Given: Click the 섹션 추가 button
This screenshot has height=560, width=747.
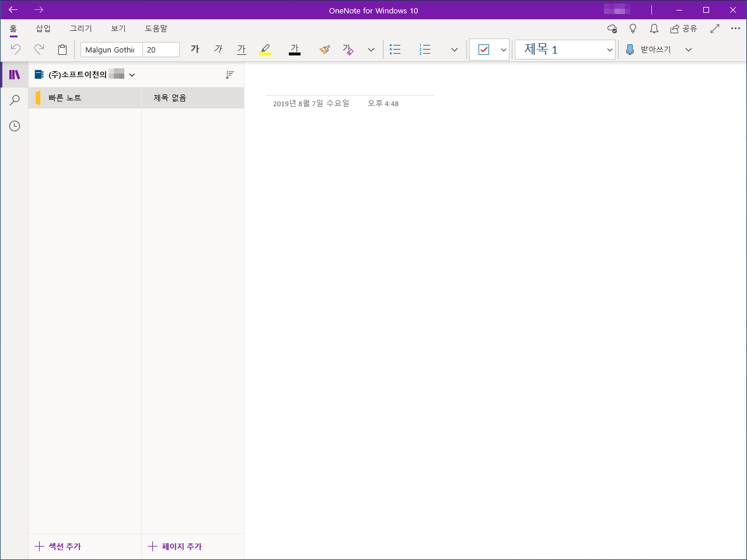Looking at the screenshot, I should click(58, 547).
